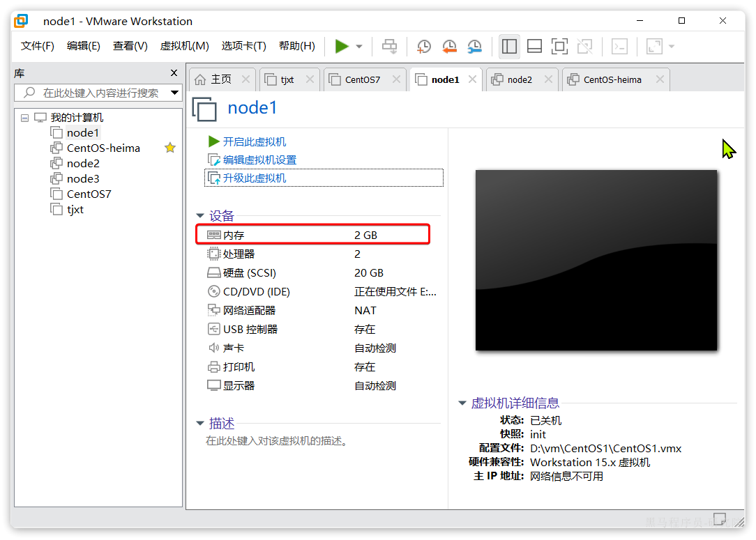This screenshot has height=540, width=756.
Task: Collapse the 描述 section
Action: [200, 424]
